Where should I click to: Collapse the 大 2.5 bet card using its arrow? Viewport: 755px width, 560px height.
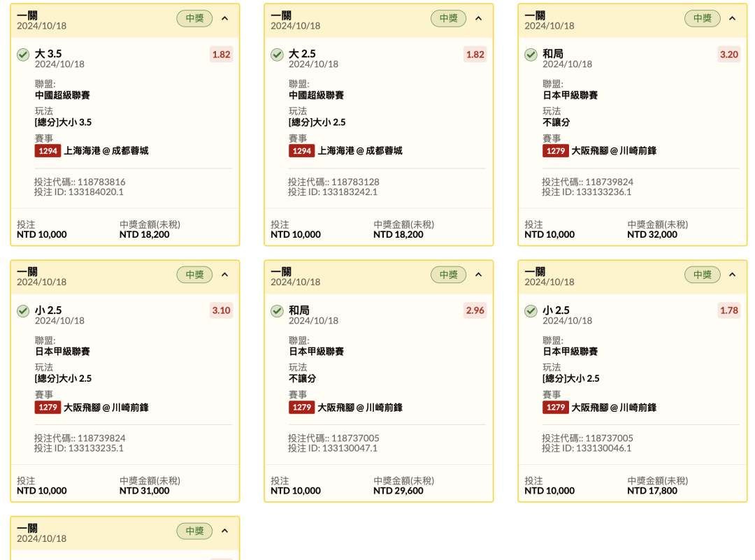click(x=478, y=19)
